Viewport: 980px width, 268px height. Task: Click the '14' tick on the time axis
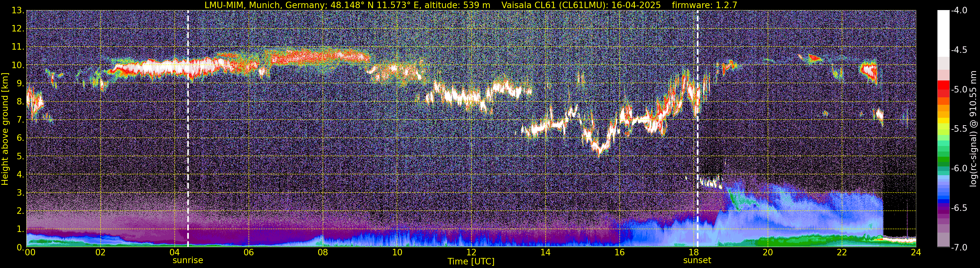tap(545, 252)
